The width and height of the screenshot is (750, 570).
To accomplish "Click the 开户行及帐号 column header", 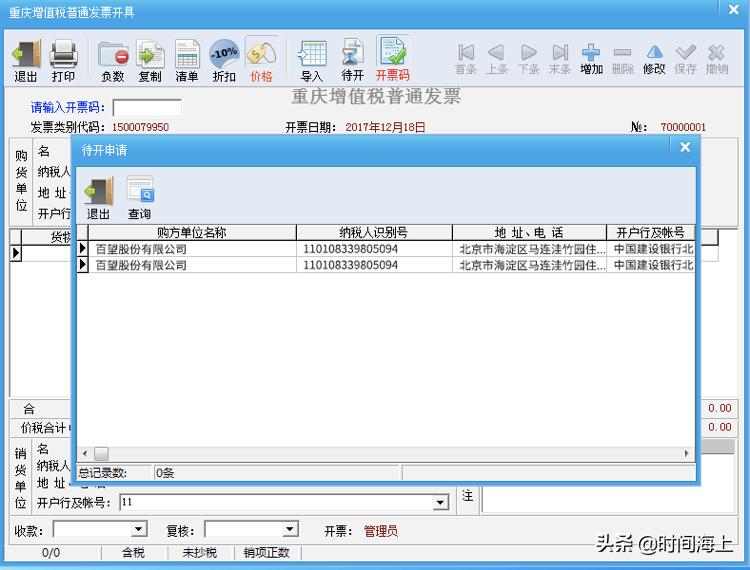I will click(x=651, y=233).
